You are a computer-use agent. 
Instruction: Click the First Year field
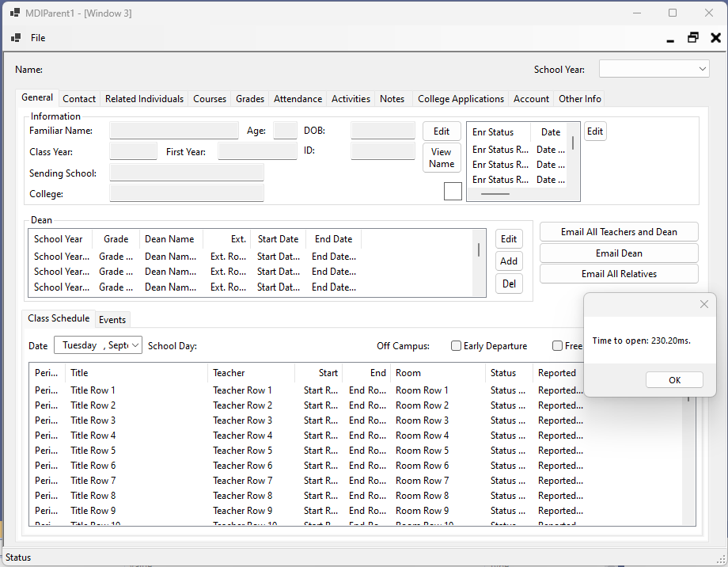[x=257, y=151]
